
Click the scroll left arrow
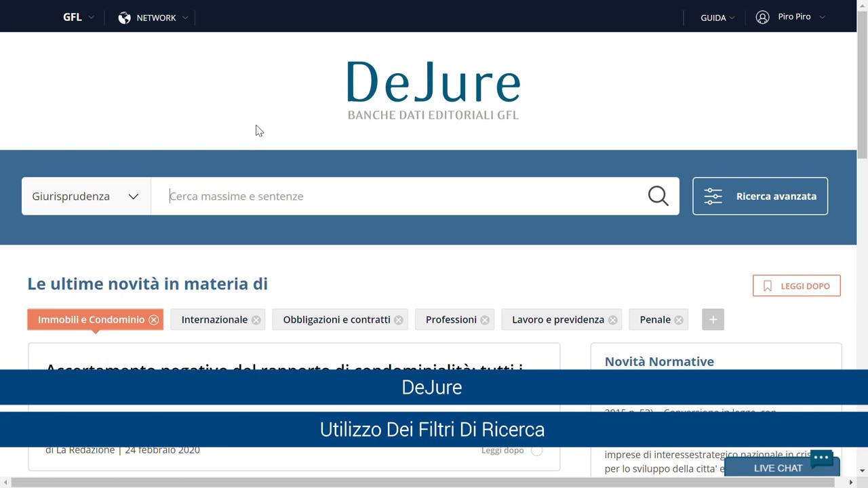5,483
